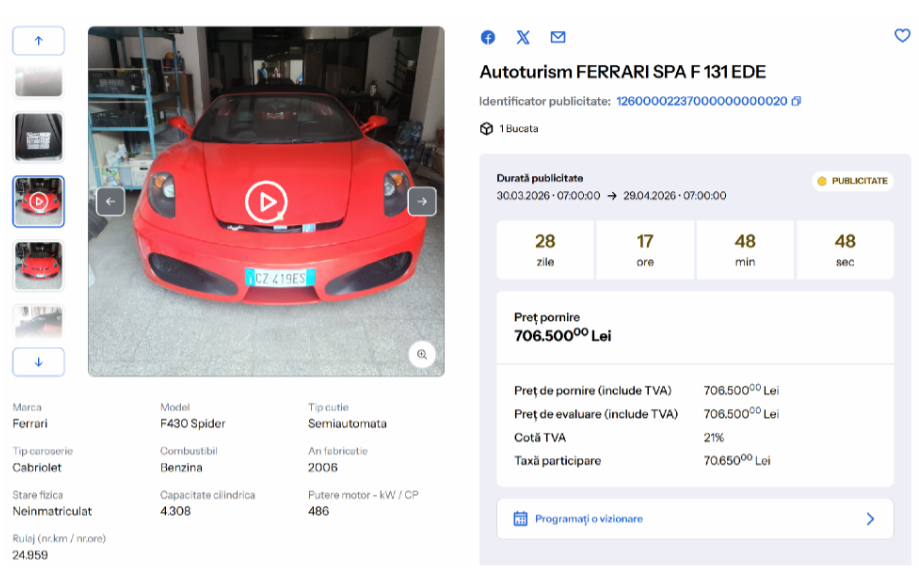Viewport: 919px width, 581px height.
Task: Add listing to favorites with the heart icon
Action: coord(902,36)
